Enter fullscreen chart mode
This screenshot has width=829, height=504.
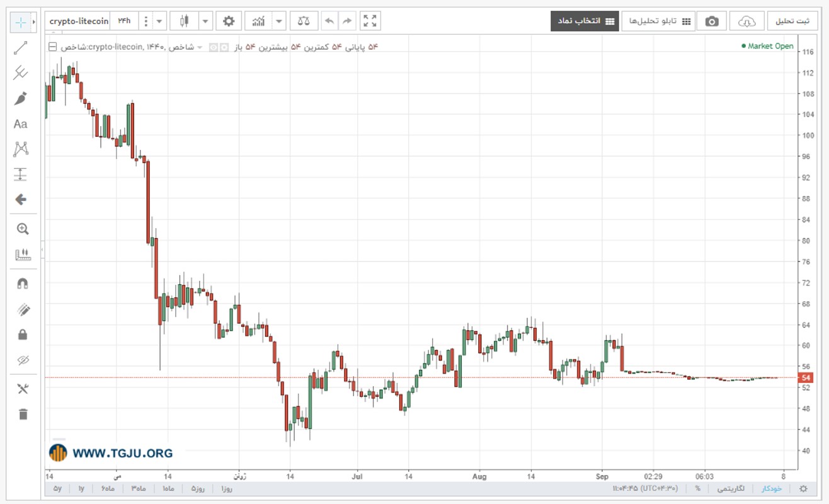coord(370,21)
